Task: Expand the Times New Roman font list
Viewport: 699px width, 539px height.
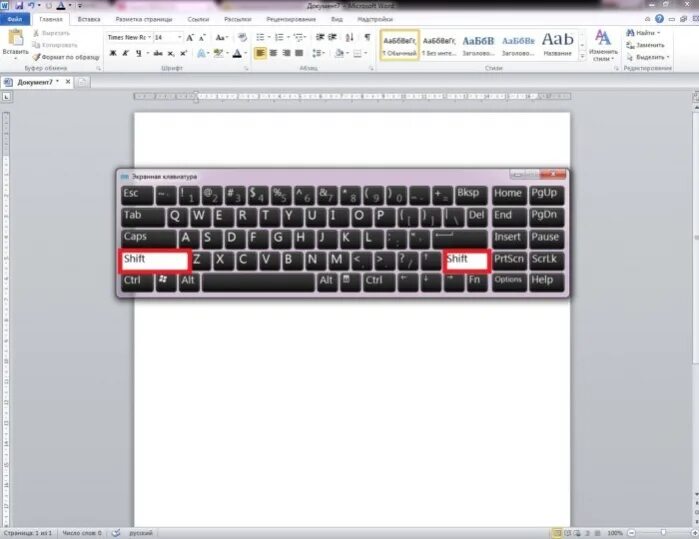Action: pos(149,37)
